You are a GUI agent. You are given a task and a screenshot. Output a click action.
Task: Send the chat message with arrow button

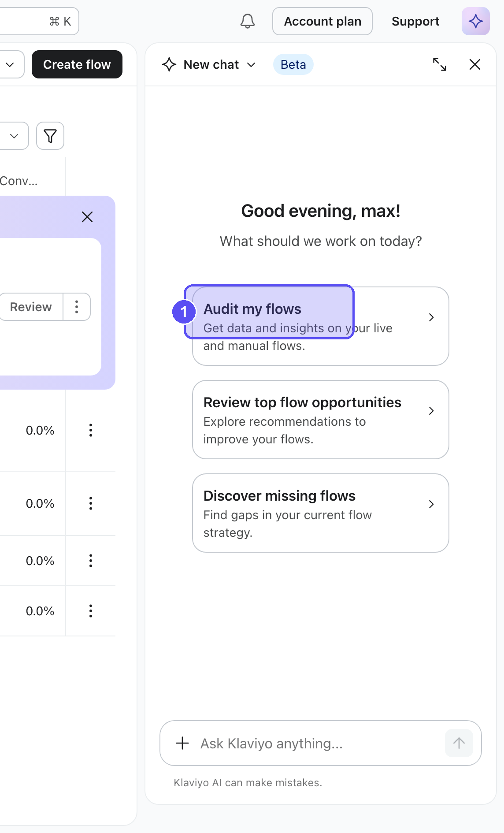(459, 743)
